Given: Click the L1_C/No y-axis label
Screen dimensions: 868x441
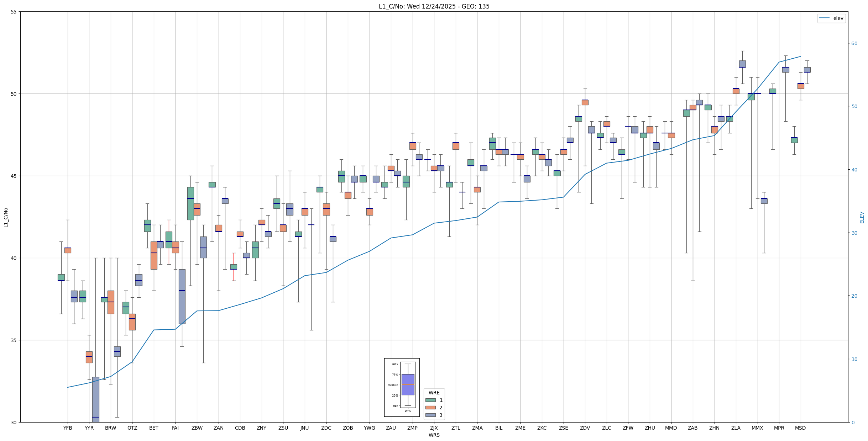Looking at the screenshot, I should point(6,217).
